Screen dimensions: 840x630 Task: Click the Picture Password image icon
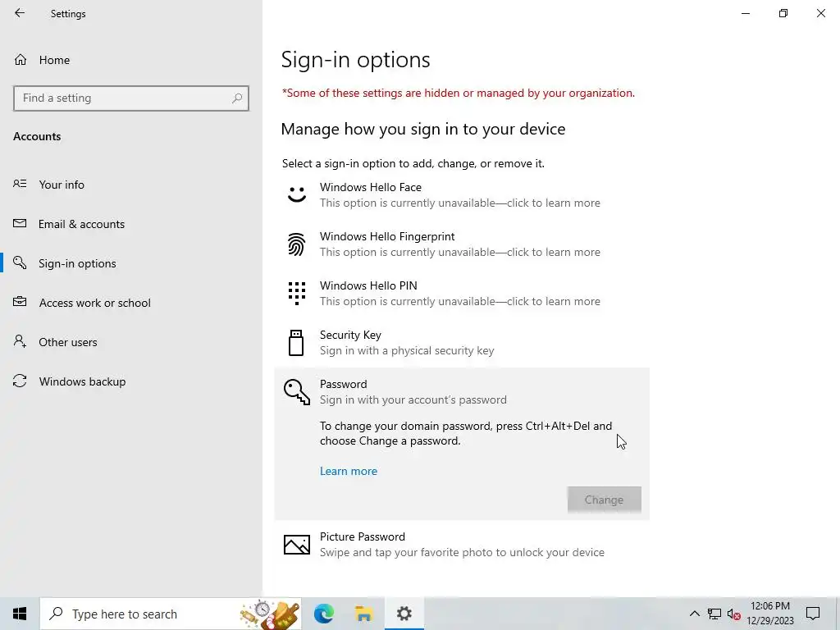(297, 545)
